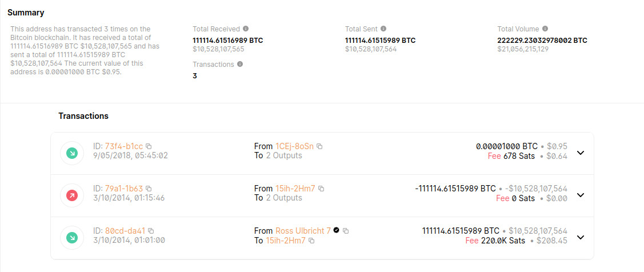Copy transaction ID 80cd-da41
The height and width of the screenshot is (272, 644).
pos(151,231)
